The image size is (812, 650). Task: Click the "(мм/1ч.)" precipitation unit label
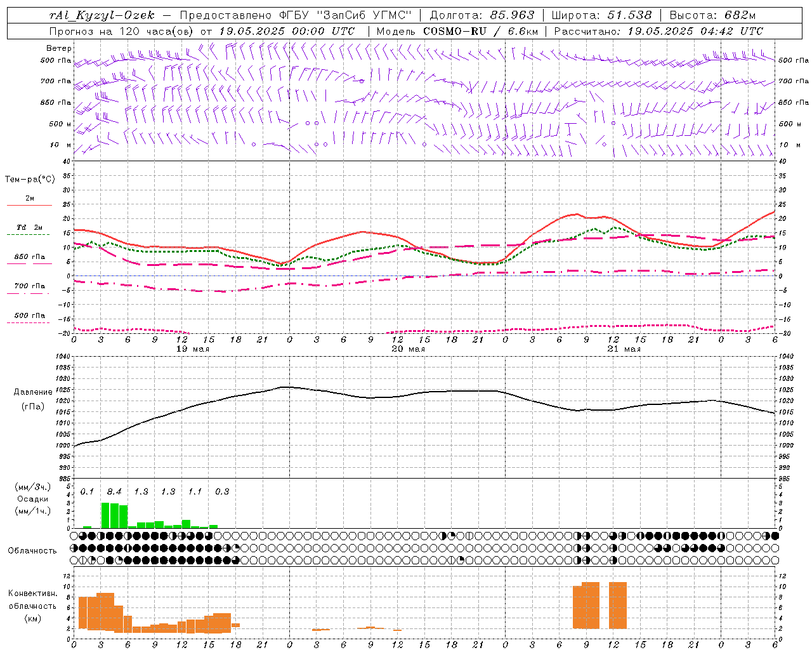point(33,511)
